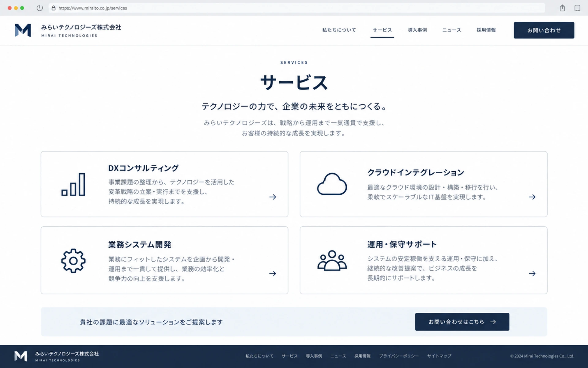Screen dimensions: 588x368
Task: Click the power icon beside the address bar
Action: tap(40, 8)
